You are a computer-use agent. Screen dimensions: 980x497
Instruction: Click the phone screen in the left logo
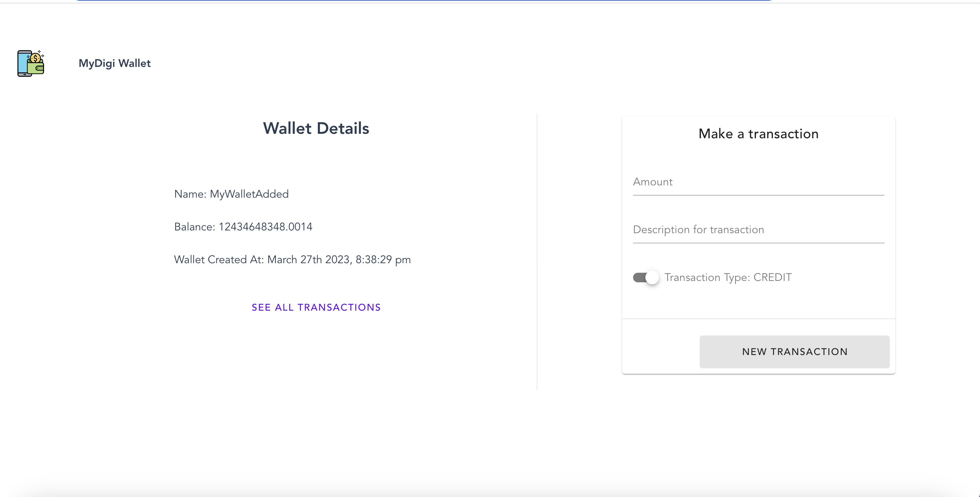point(24,63)
